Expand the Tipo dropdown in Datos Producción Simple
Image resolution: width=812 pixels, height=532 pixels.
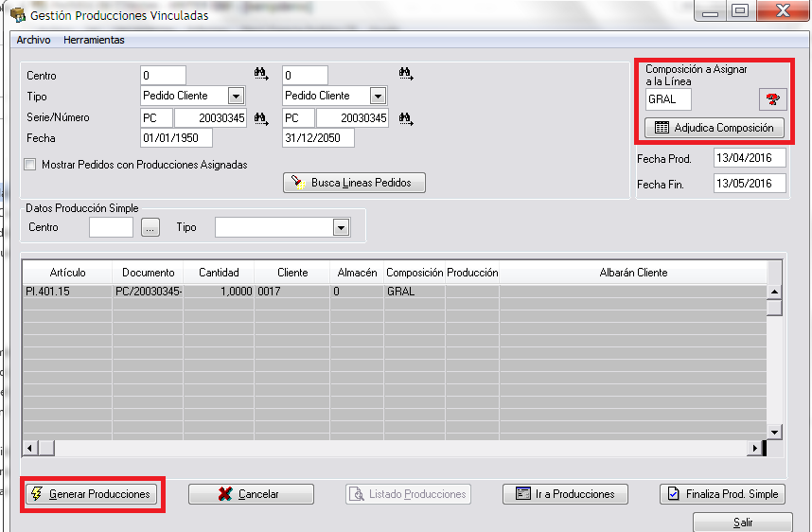pos(341,227)
